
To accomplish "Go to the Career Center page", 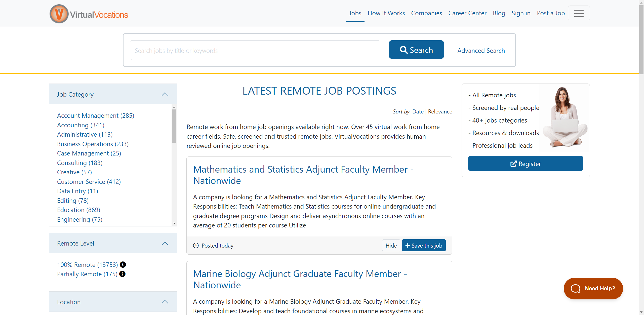I will (467, 13).
